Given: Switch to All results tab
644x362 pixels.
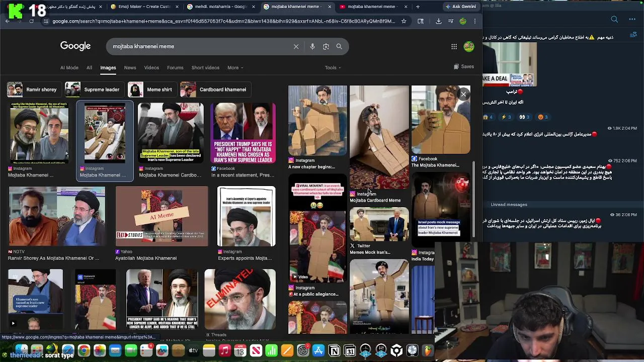Looking at the screenshot, I should click(x=89, y=67).
